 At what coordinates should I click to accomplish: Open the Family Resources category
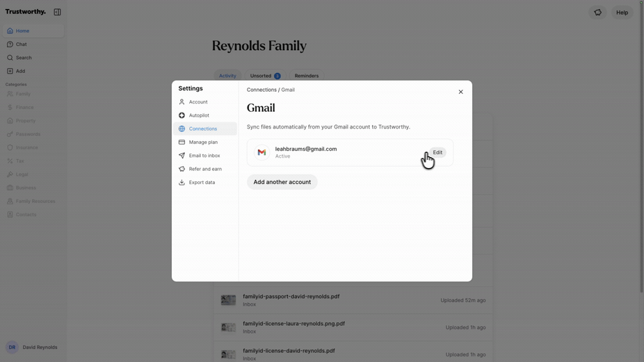(x=33, y=201)
